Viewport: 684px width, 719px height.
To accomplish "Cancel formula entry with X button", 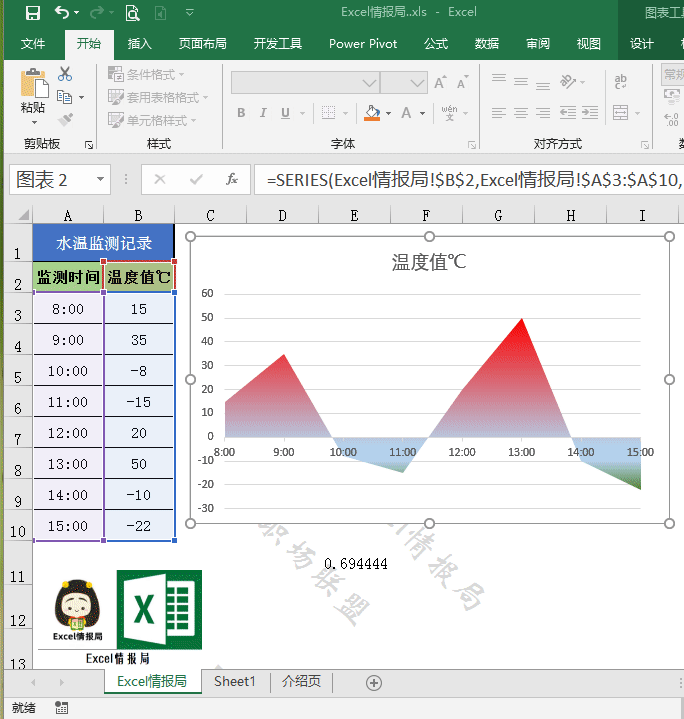I will [x=160, y=179].
